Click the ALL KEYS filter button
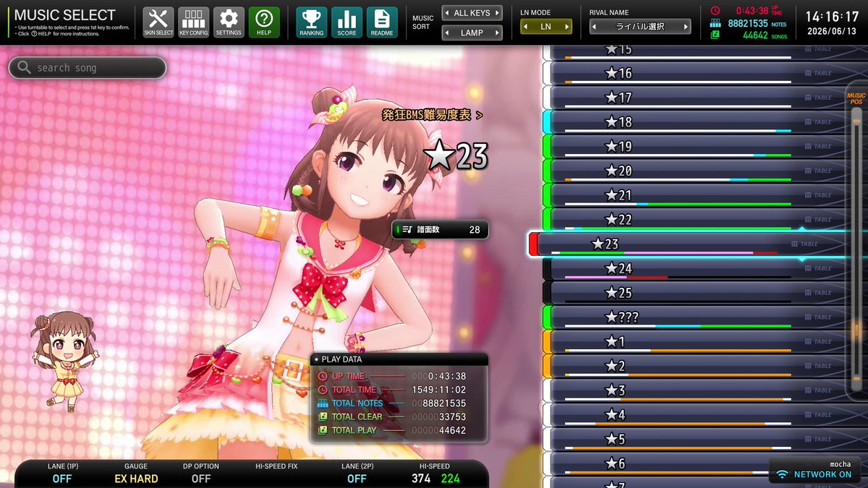The image size is (868, 488). (x=472, y=13)
